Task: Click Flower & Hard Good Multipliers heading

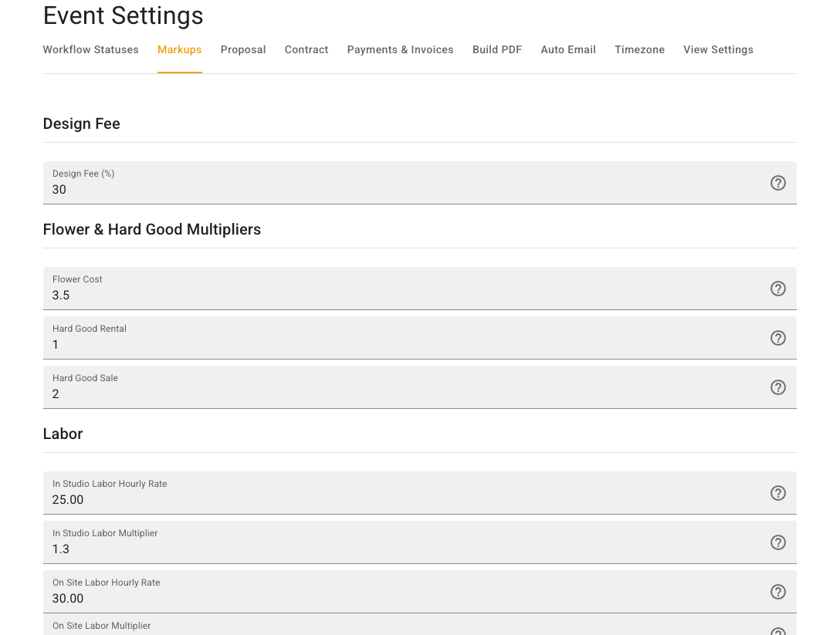Action: pyautogui.click(x=151, y=230)
